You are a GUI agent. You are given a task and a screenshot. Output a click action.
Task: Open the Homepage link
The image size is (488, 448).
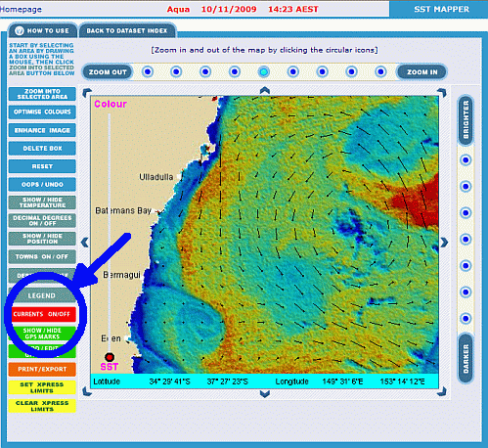pyautogui.click(x=21, y=9)
